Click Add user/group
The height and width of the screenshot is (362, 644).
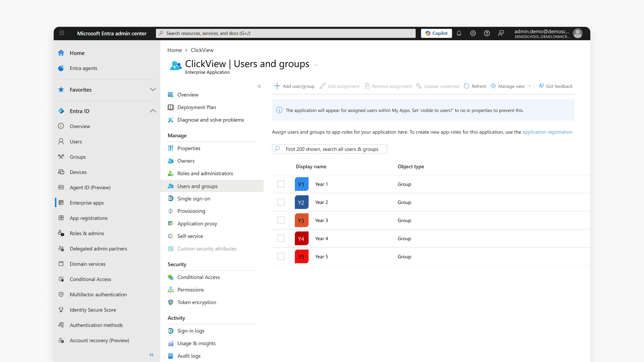tap(294, 86)
